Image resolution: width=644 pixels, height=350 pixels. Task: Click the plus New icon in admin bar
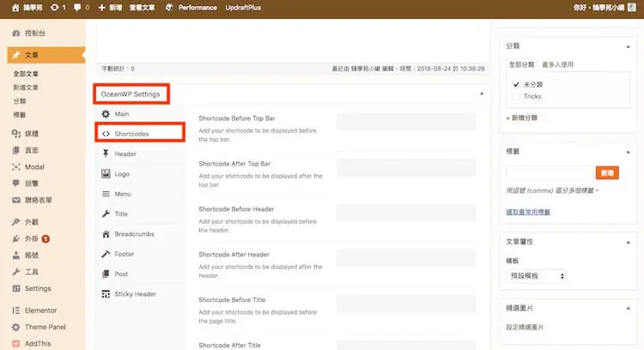(102, 8)
